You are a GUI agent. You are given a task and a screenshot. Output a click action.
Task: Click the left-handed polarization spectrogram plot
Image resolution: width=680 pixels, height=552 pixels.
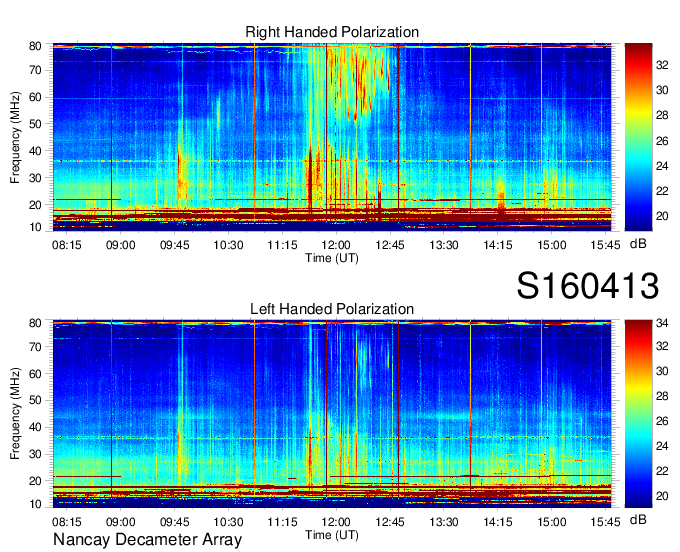(x=332, y=414)
